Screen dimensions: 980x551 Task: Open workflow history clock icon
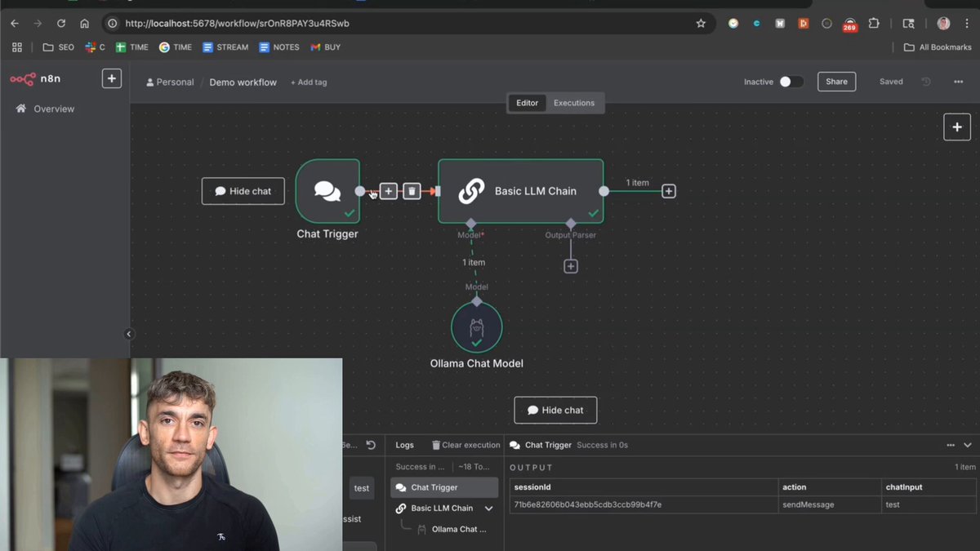926,82
